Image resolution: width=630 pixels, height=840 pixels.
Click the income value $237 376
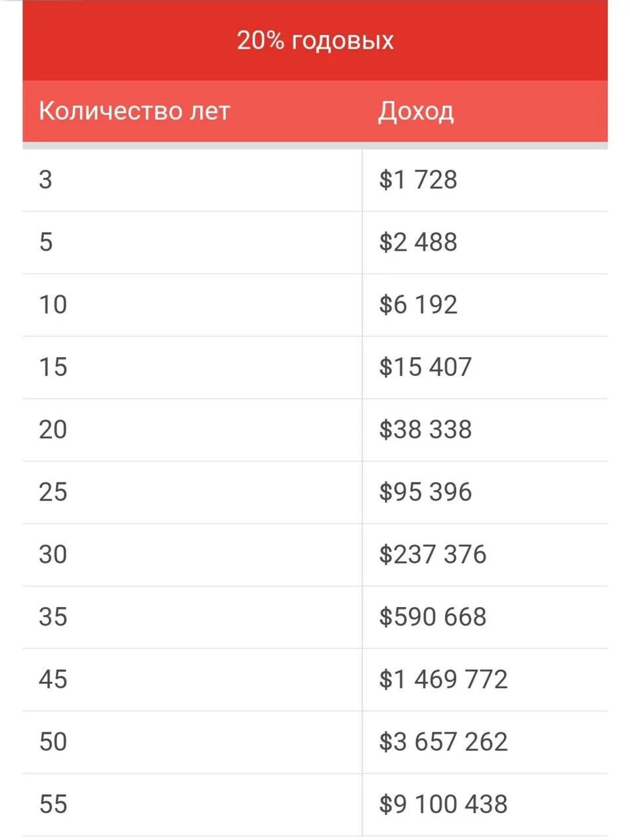[x=432, y=554]
